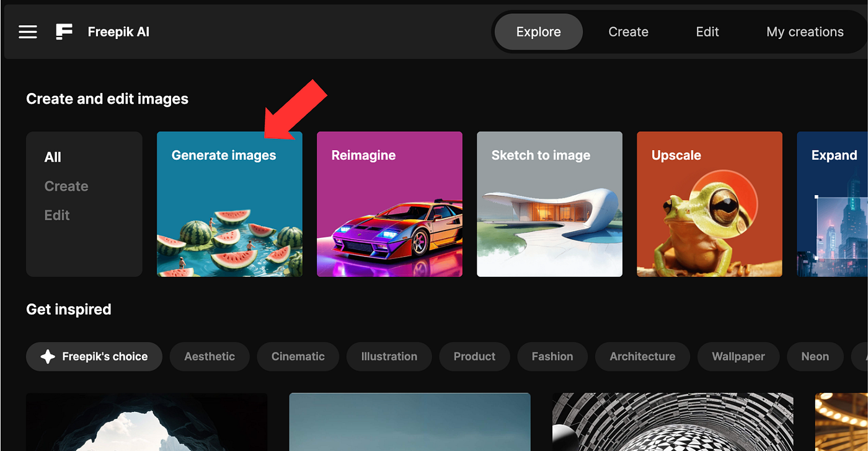Click the Freepik AI title text
868x451 pixels.
pyautogui.click(x=118, y=32)
